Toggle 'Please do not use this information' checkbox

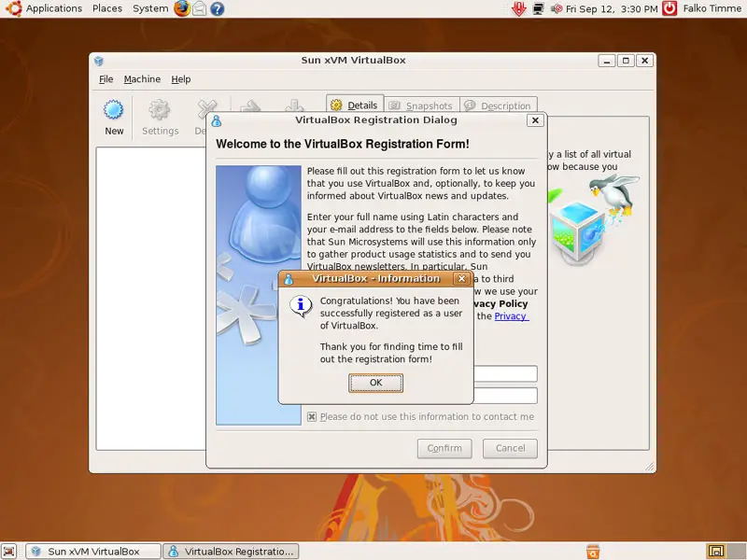point(312,416)
